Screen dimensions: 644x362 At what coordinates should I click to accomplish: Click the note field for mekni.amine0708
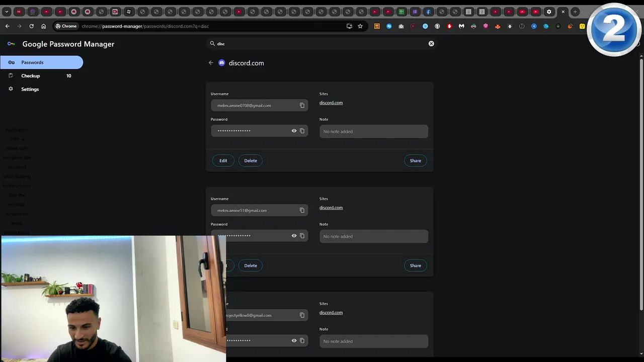pos(374,131)
